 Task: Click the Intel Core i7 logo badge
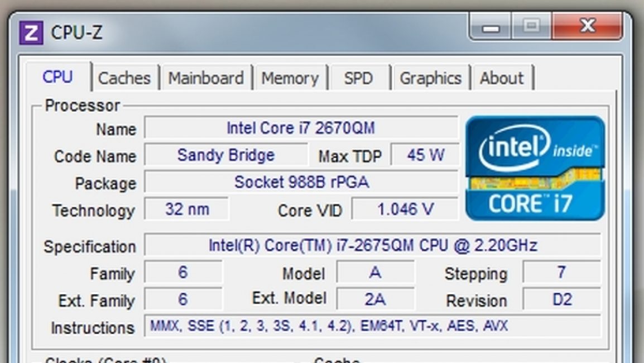[x=535, y=168]
